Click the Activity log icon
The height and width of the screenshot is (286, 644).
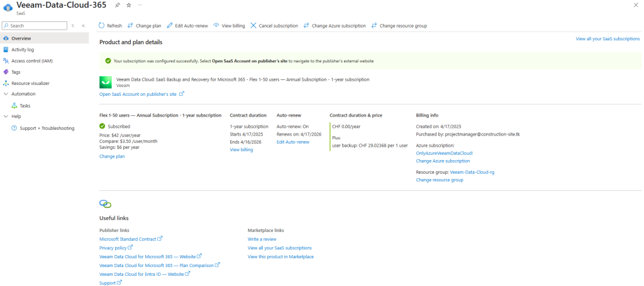click(6, 49)
